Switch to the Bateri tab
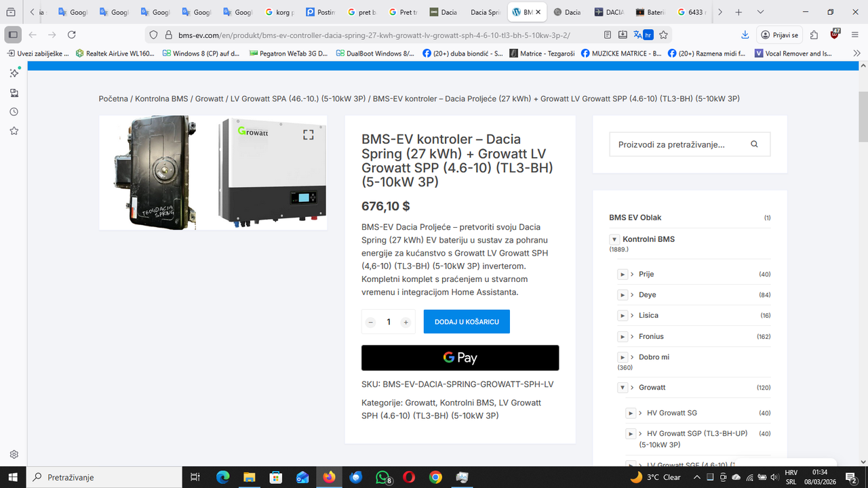 (650, 12)
